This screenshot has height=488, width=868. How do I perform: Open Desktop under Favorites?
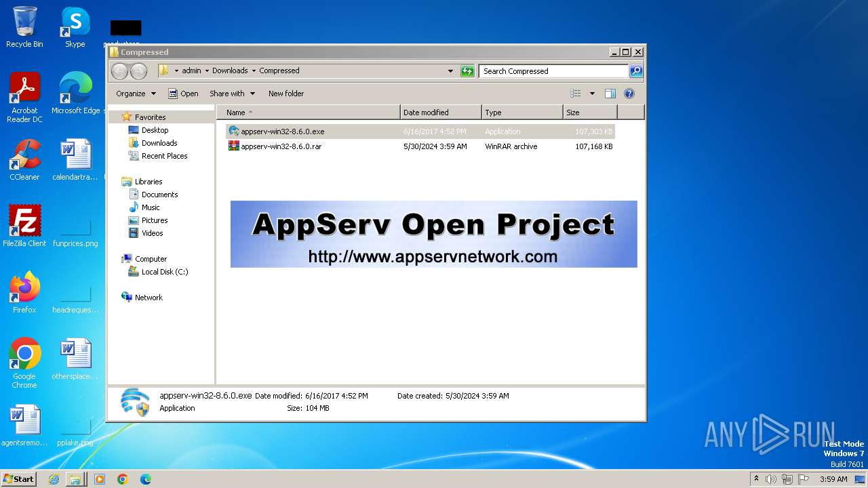(x=155, y=130)
